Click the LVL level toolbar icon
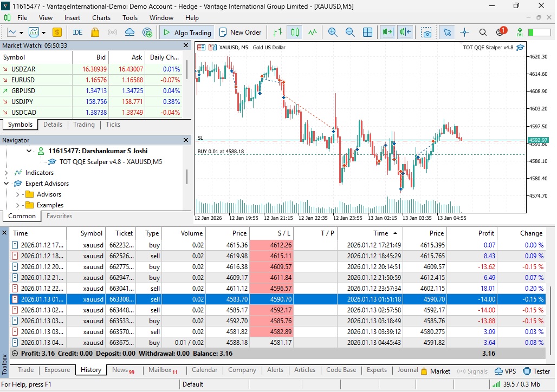 pos(520,32)
